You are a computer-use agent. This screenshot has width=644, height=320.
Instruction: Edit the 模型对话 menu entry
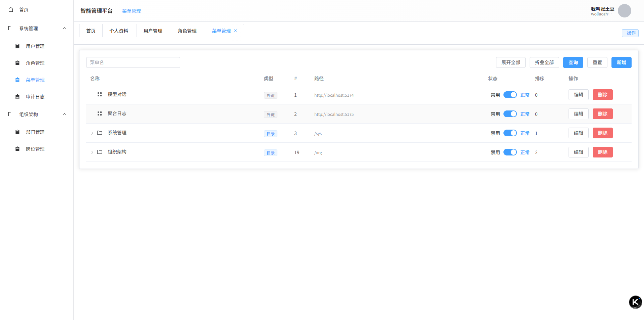point(579,95)
